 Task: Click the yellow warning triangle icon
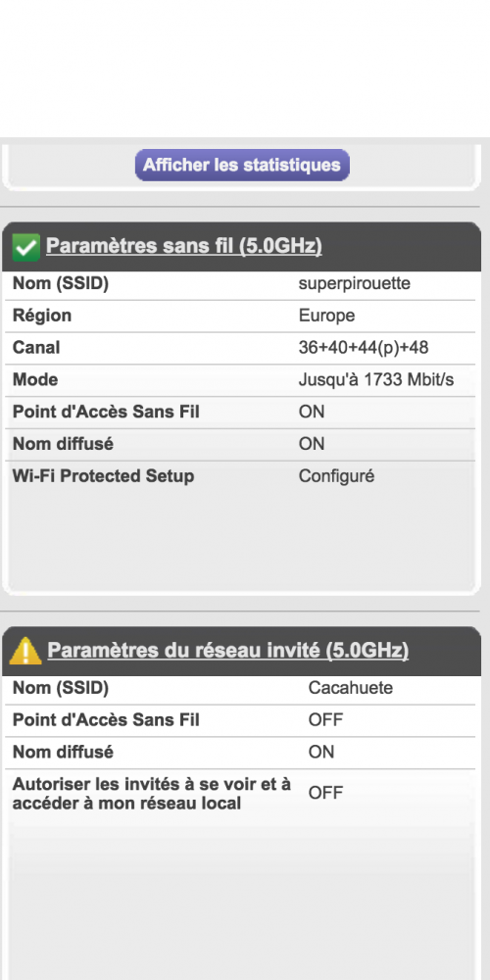(25, 651)
